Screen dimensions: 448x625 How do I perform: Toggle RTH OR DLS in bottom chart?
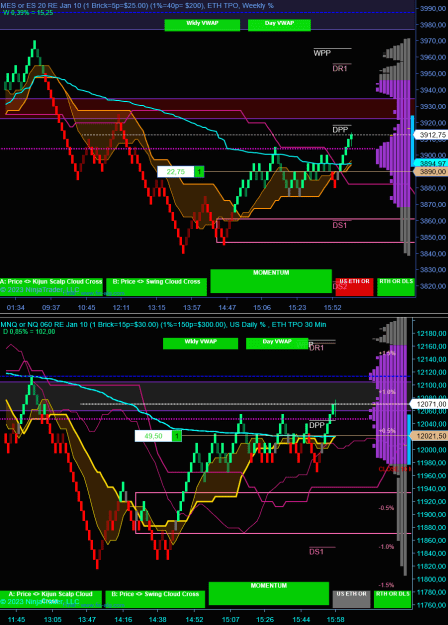[393, 599]
